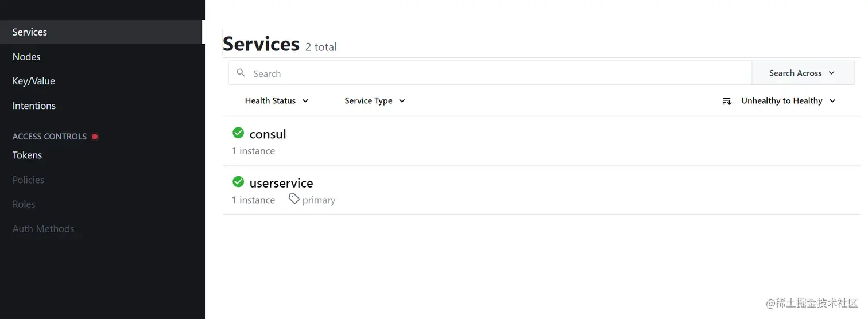Click the sort order icon
Screen dimensions: 868x319
[727, 101]
